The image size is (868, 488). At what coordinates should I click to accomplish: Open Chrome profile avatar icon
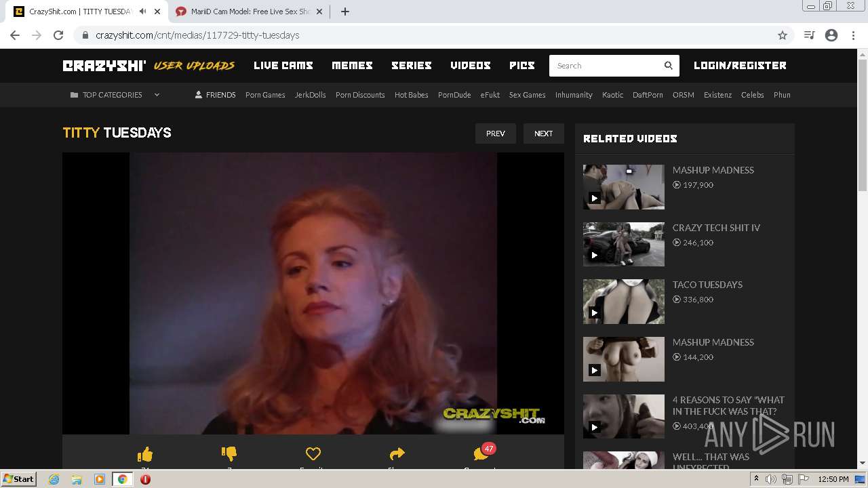pos(831,35)
